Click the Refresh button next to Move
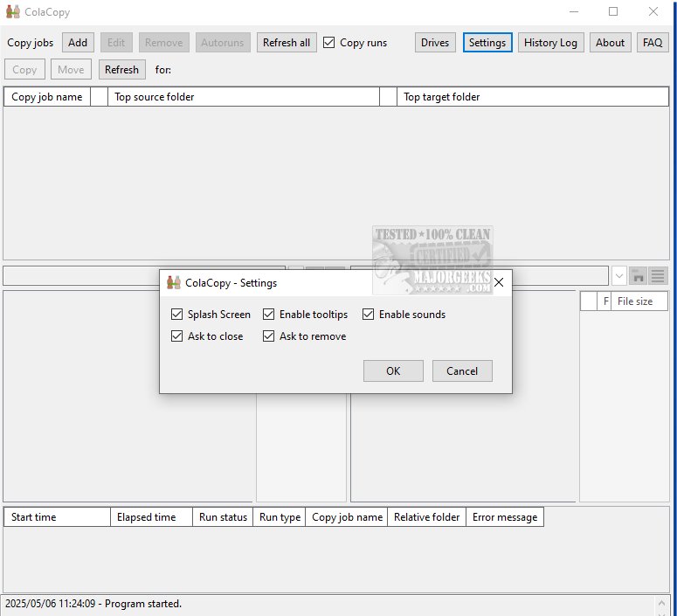The height and width of the screenshot is (616, 677). click(x=121, y=70)
